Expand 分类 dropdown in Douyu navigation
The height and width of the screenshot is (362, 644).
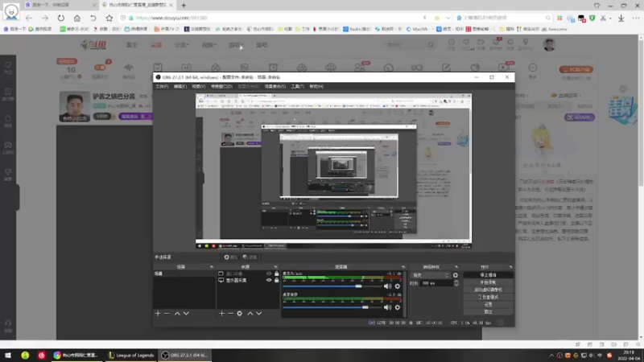(182, 45)
